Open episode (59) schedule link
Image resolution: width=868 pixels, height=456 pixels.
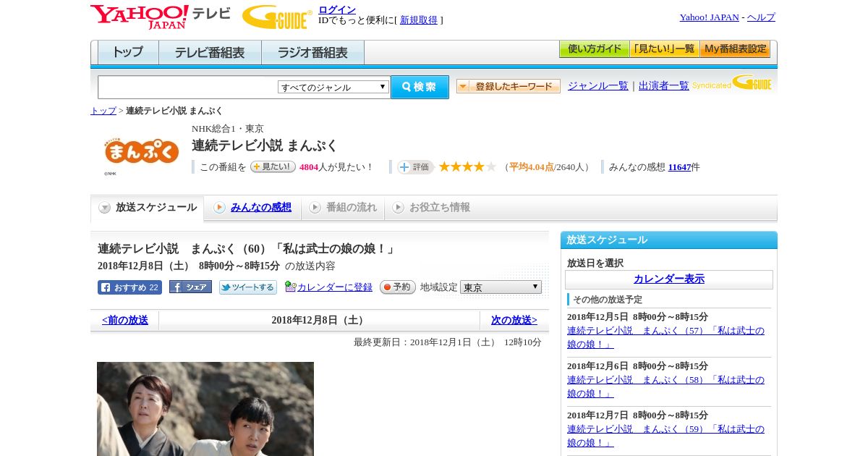point(665,436)
